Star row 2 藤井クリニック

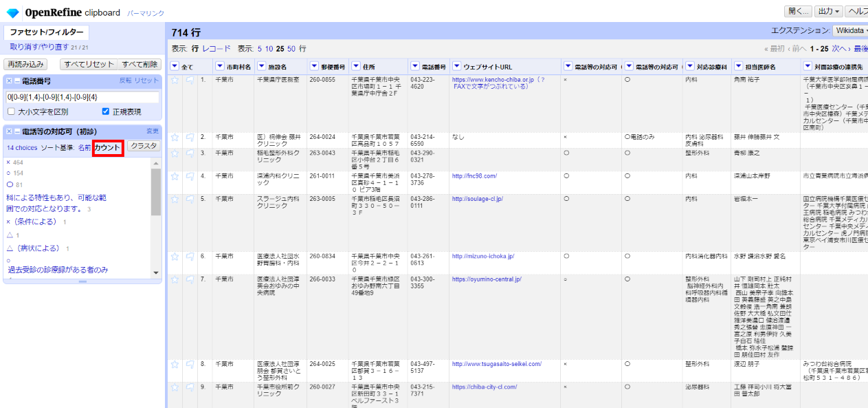pos(175,137)
